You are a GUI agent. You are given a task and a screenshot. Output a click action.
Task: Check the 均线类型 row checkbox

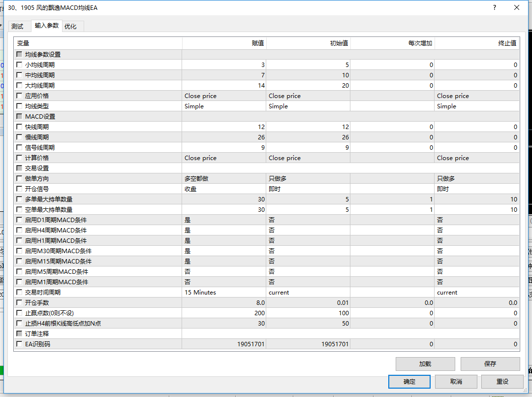tap(19, 106)
